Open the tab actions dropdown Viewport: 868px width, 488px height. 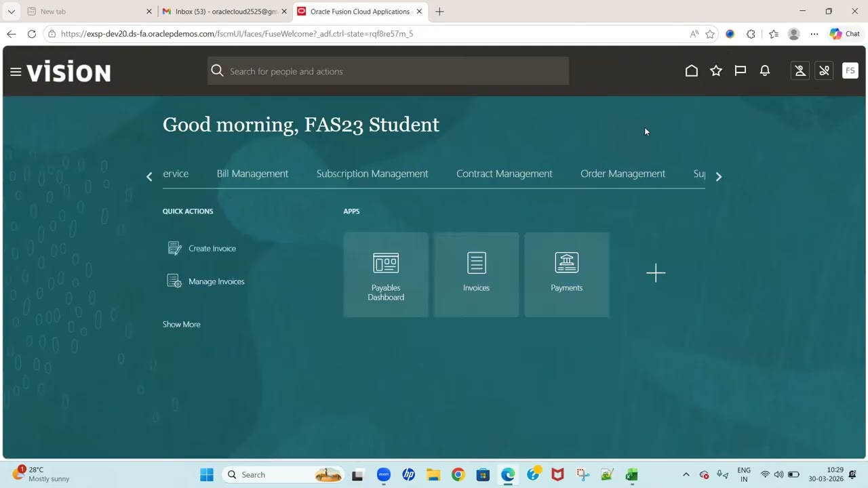12,12
